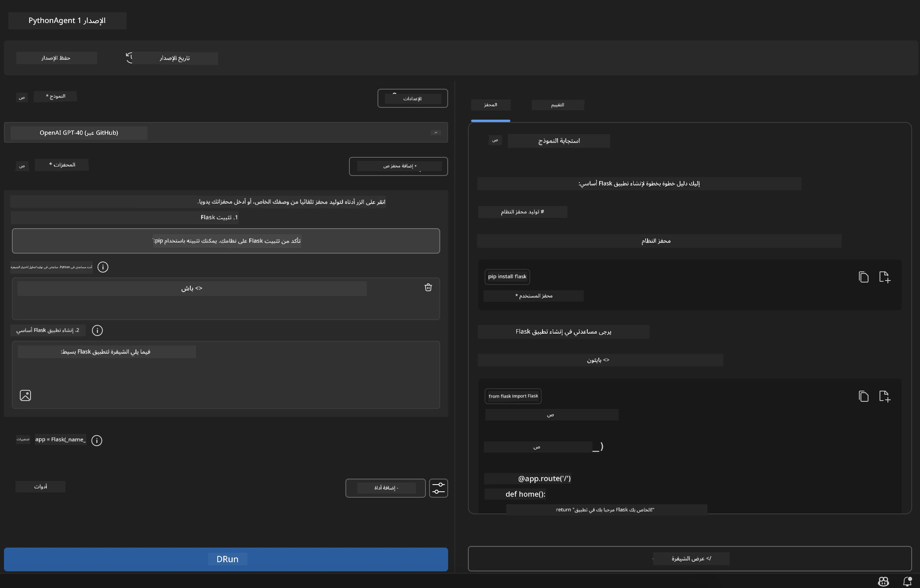Click the توليد محفز النظام heading
The height and width of the screenshot is (588, 920).
pyautogui.click(x=522, y=212)
